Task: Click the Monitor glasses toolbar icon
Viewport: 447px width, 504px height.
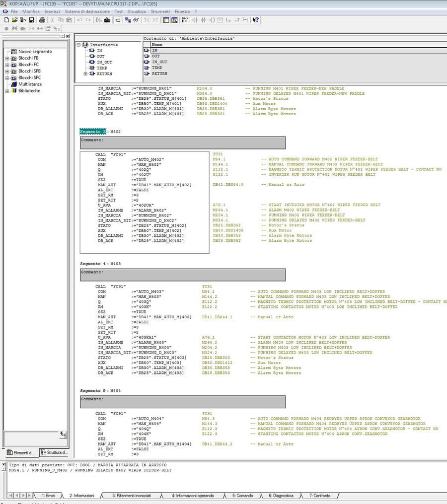Action: point(137,20)
